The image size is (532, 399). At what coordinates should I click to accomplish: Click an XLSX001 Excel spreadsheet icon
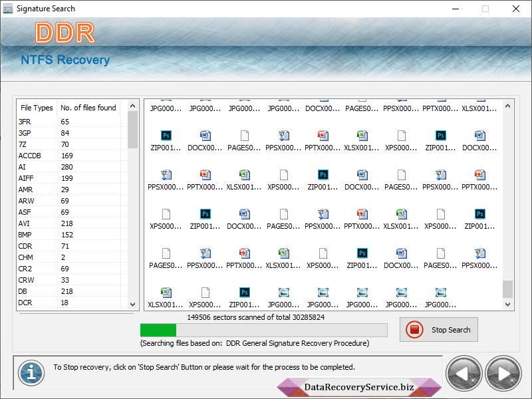[362, 136]
